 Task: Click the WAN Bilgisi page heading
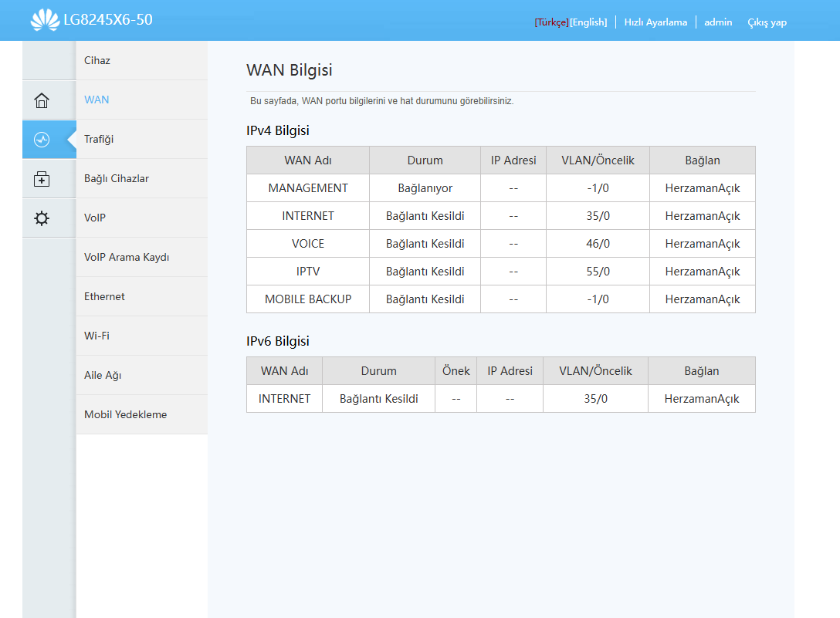tap(290, 70)
